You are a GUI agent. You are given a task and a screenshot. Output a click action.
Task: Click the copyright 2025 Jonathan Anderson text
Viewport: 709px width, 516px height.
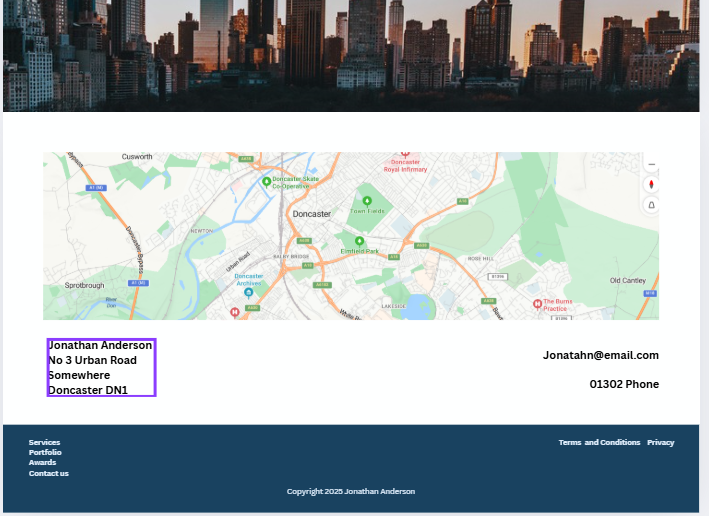click(350, 491)
